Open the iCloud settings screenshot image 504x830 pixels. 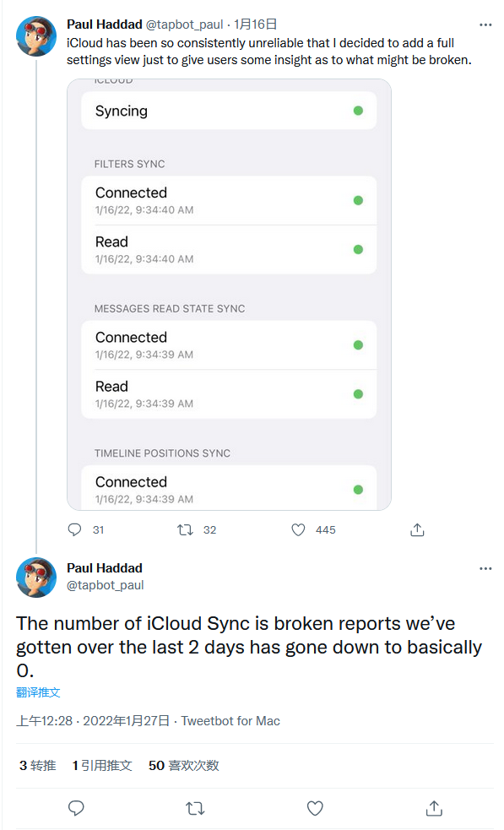click(229, 295)
